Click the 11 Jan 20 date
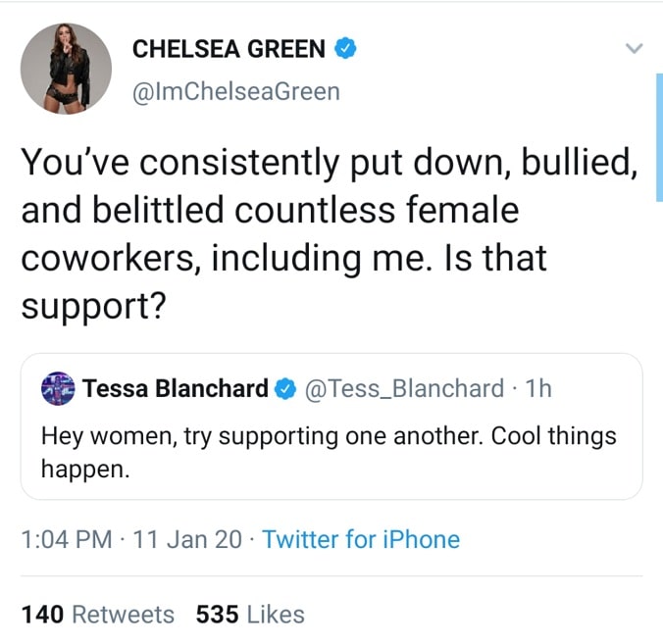The image size is (663, 644). click(x=189, y=538)
